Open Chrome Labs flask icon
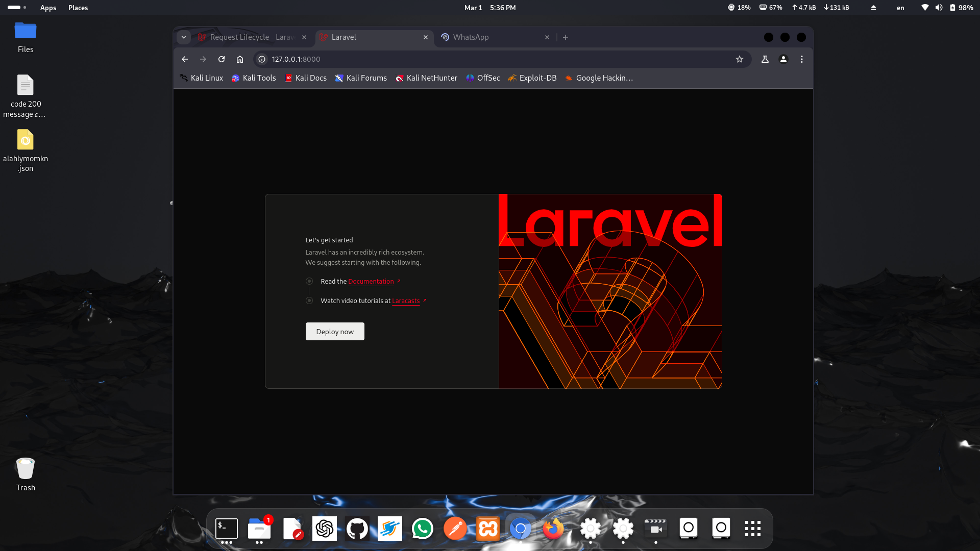Image resolution: width=980 pixels, height=551 pixels. (765, 59)
